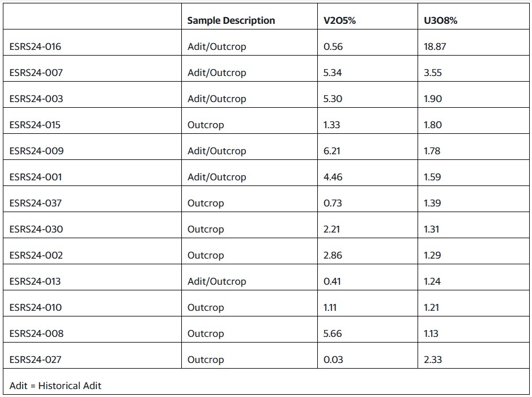This screenshot has width=532, height=397.
Task: Click the Adit/Outcrop cell for ESRS24-013
Action: 216,281
